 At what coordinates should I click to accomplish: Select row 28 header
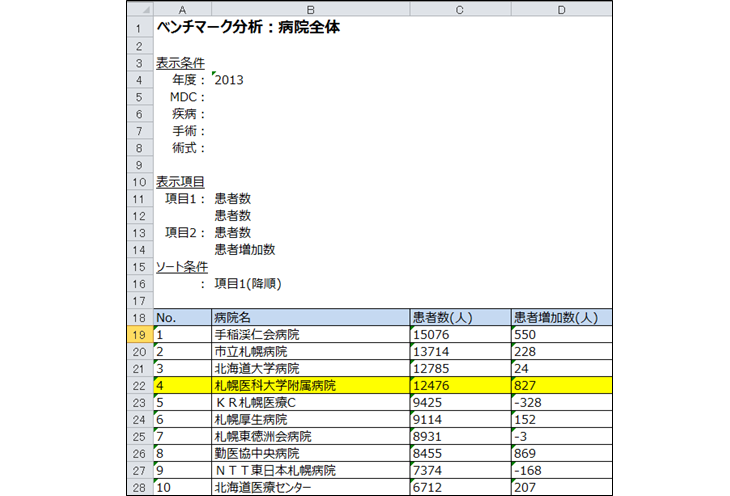point(140,488)
